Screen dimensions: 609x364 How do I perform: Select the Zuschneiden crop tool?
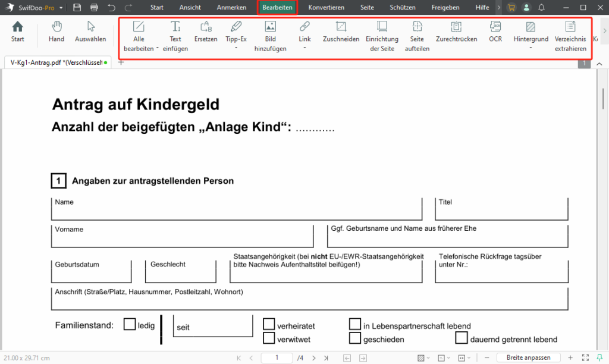coord(341,32)
